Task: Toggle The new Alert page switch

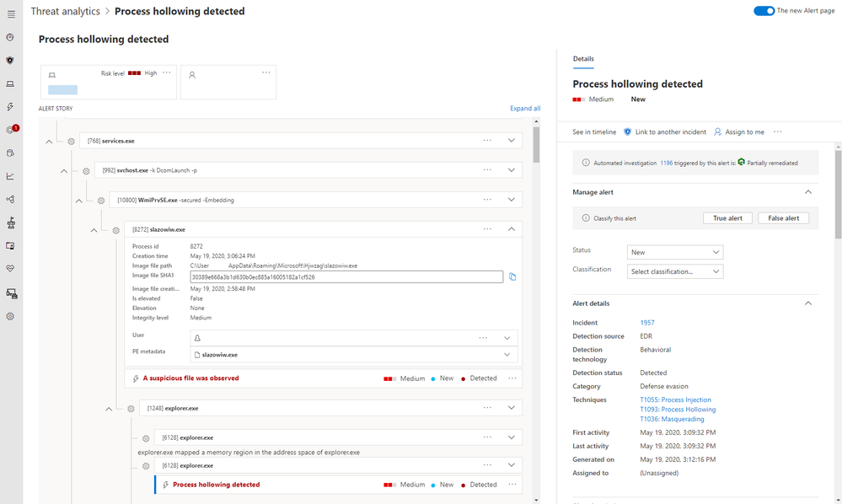Action: coord(764,11)
